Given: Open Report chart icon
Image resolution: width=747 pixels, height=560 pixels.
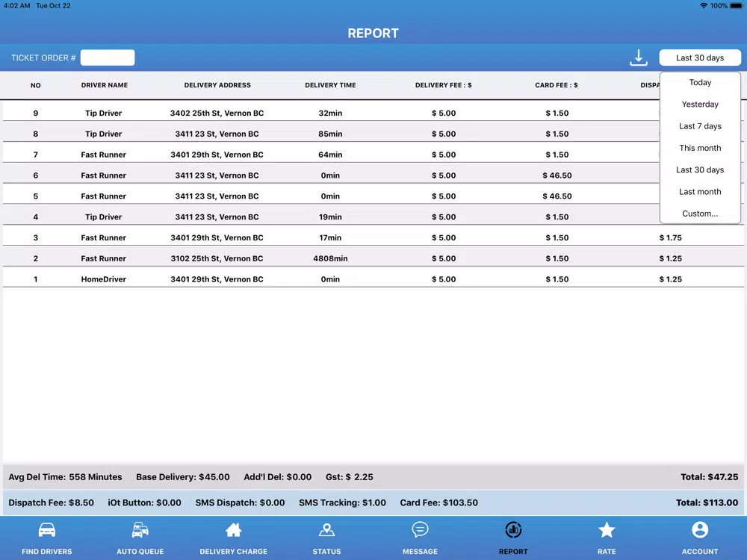Looking at the screenshot, I should (x=513, y=529).
